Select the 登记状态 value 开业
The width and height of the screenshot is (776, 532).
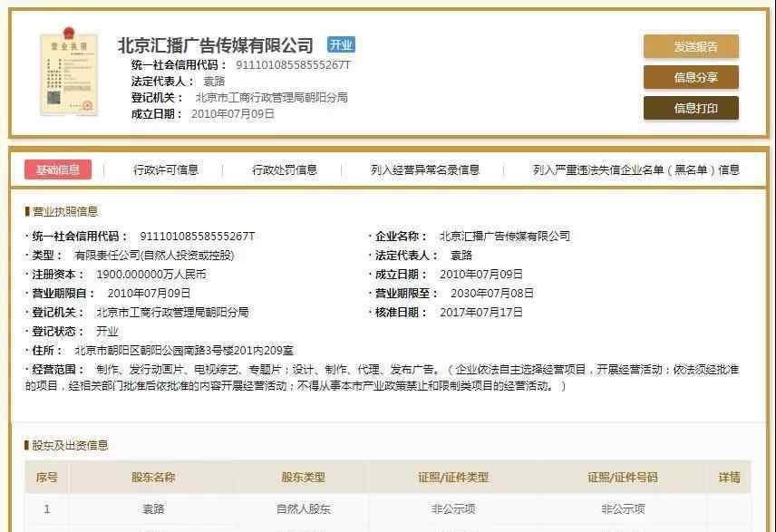pyautogui.click(x=107, y=331)
